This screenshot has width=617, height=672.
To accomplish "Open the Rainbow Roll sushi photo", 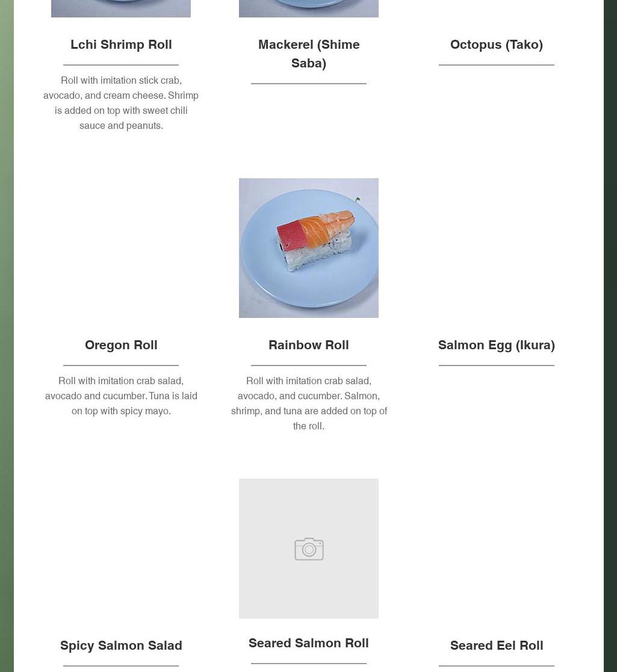I will tap(309, 247).
